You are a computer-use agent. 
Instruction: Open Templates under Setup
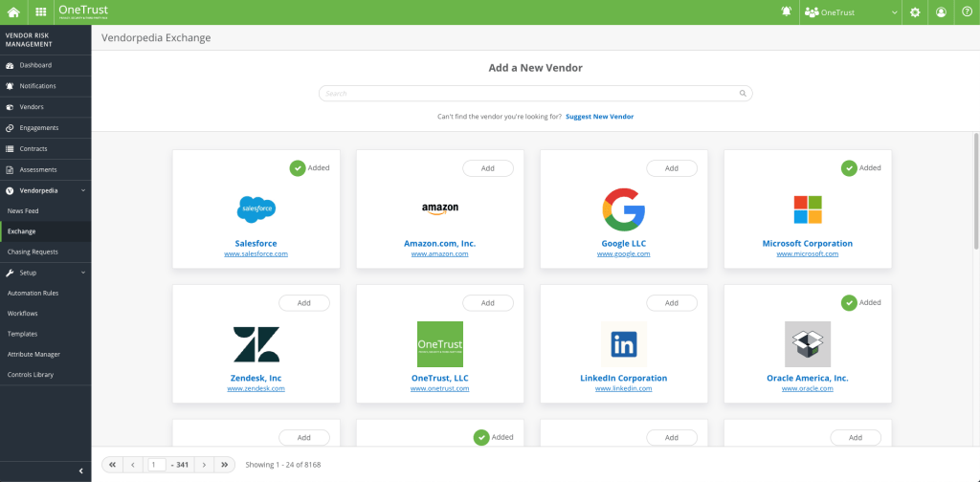click(x=46, y=334)
